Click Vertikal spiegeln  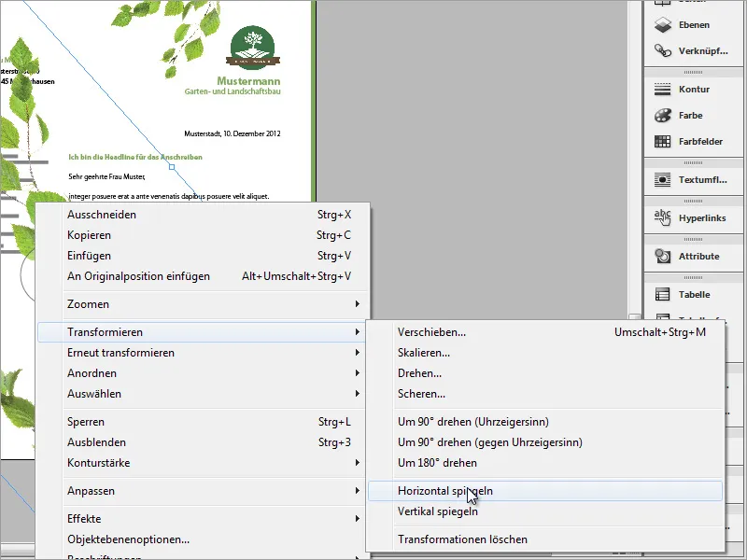(x=545, y=511)
